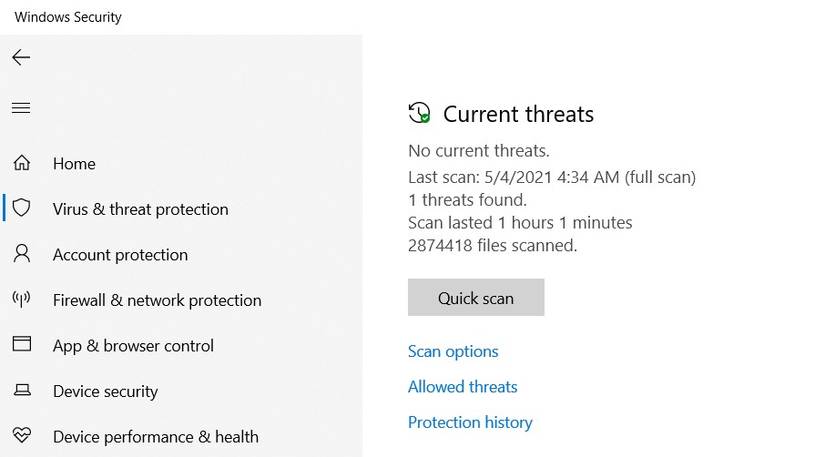
Task: Click the Device performance heart icon
Action: click(x=21, y=436)
